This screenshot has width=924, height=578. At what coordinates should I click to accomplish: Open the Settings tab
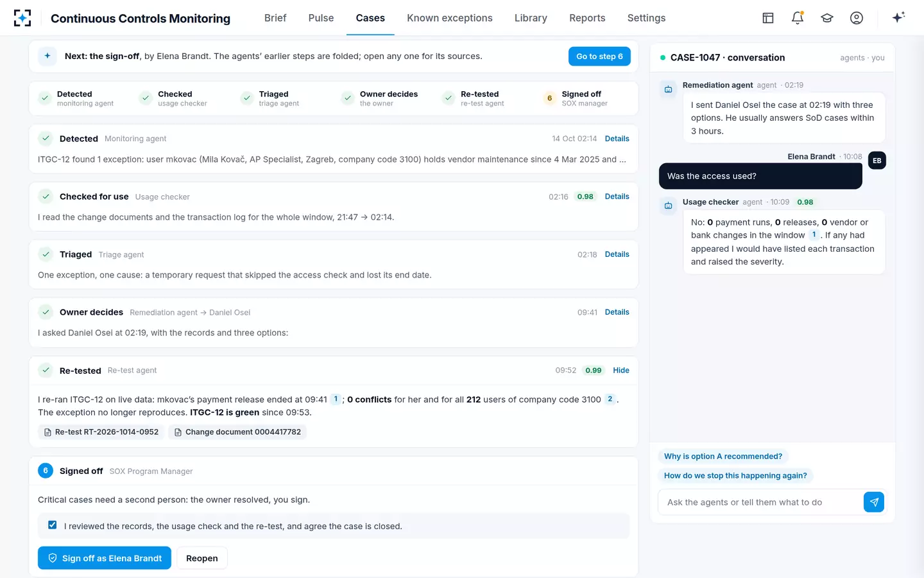point(646,18)
